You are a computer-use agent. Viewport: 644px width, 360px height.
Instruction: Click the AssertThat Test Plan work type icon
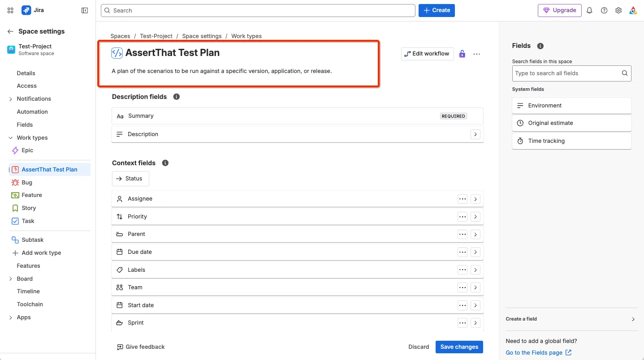[x=117, y=53]
